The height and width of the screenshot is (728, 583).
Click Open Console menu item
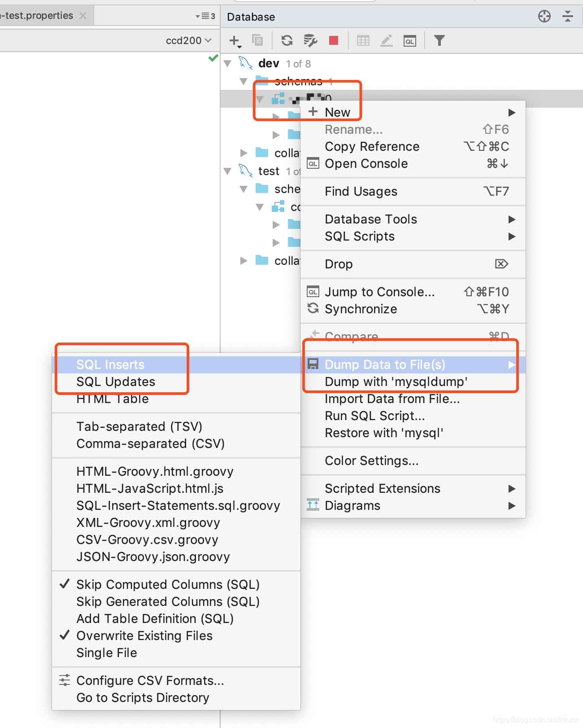413,163
